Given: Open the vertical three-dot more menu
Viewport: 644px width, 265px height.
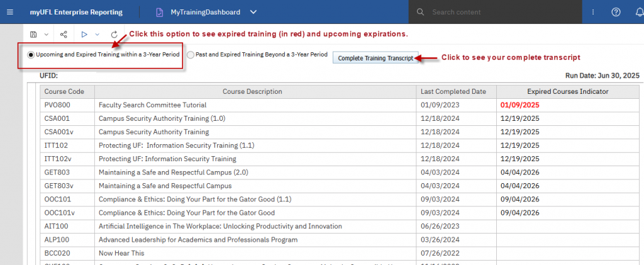Looking at the screenshot, I should tap(593, 12).
